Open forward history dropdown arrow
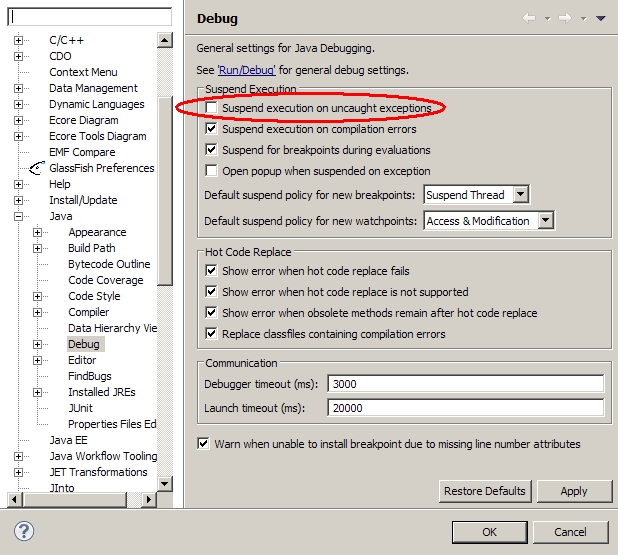 click(583, 19)
